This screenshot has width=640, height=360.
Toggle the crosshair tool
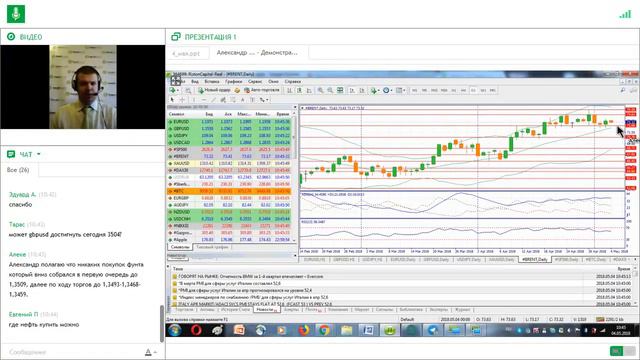point(182,100)
